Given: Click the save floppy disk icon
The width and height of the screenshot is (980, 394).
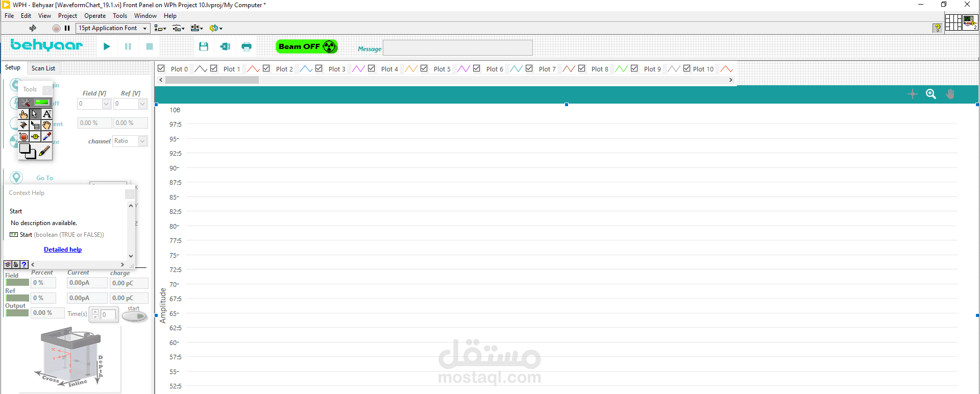Looking at the screenshot, I should pyautogui.click(x=204, y=46).
